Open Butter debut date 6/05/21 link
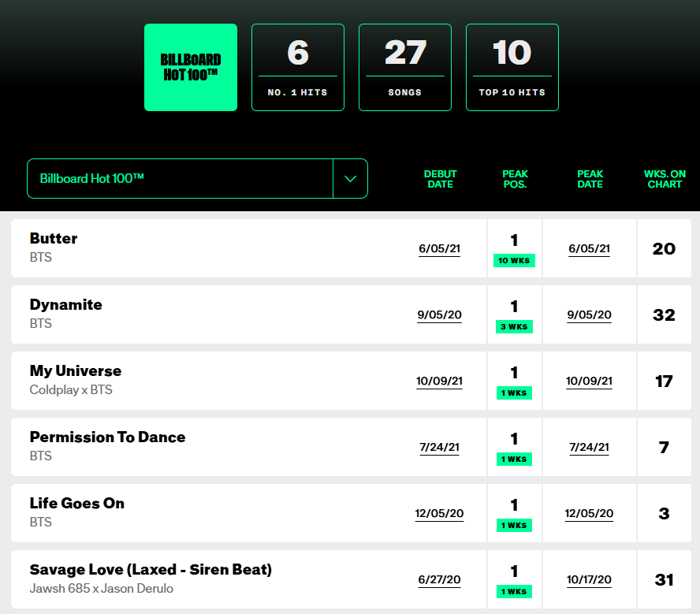Viewport: 700px width, 614px height. click(x=439, y=249)
